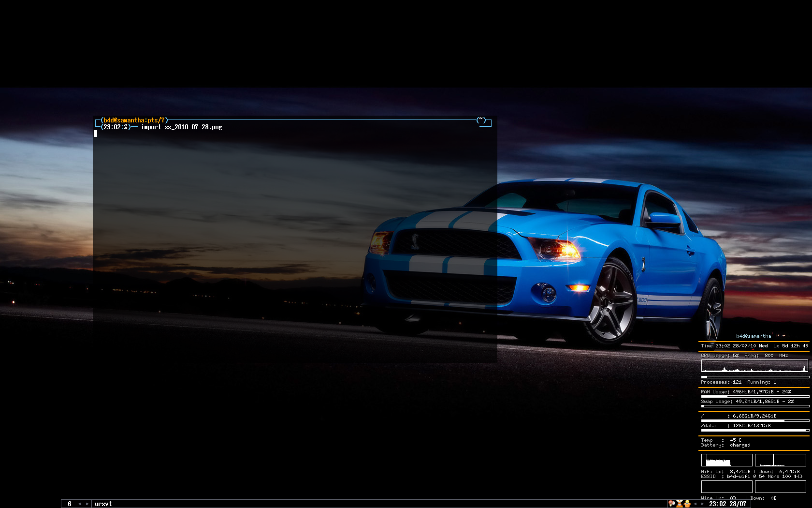812x508 pixels.
Task: Click the empty wired download graph box
Action: point(781,486)
